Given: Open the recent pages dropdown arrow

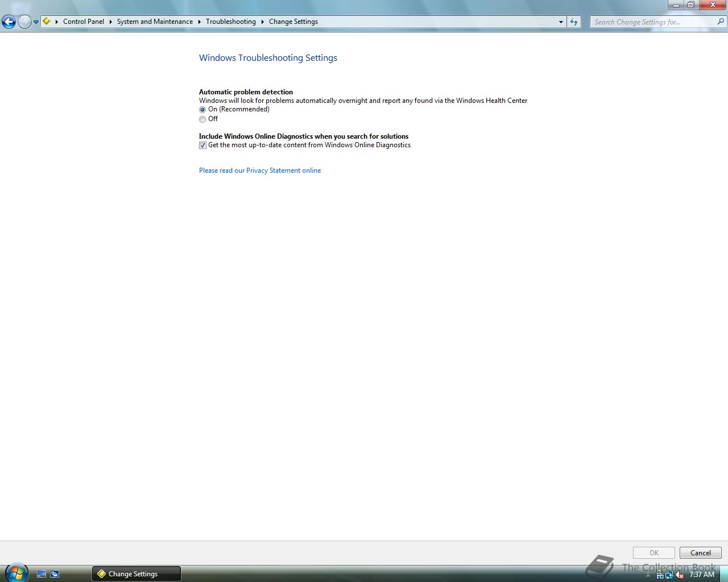Looking at the screenshot, I should click(x=36, y=22).
